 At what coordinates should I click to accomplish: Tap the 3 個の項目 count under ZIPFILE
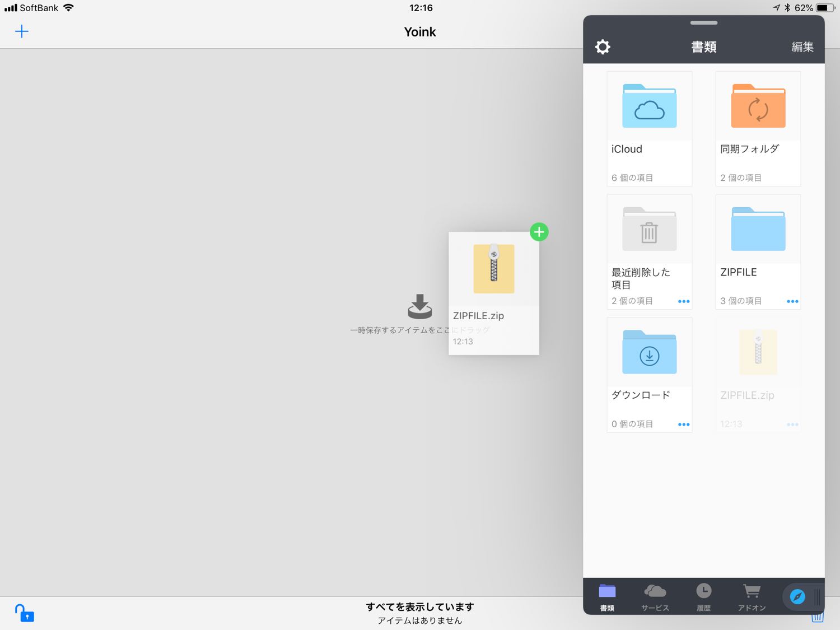point(741,301)
